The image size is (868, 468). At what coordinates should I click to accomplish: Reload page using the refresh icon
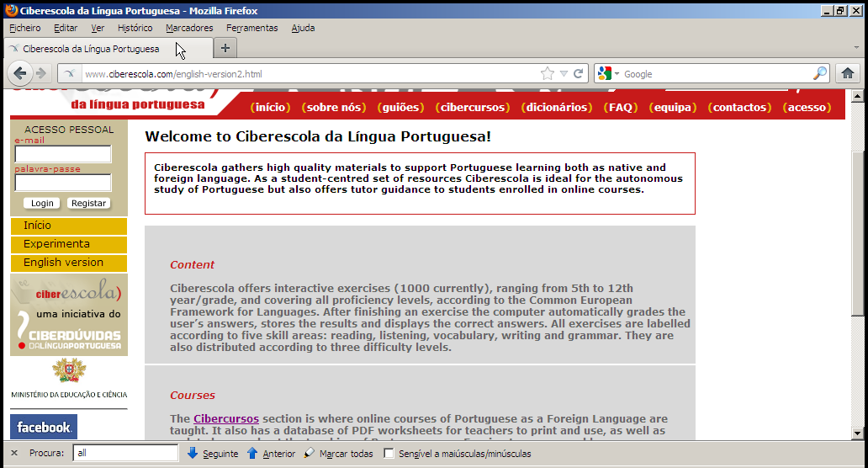click(x=579, y=74)
